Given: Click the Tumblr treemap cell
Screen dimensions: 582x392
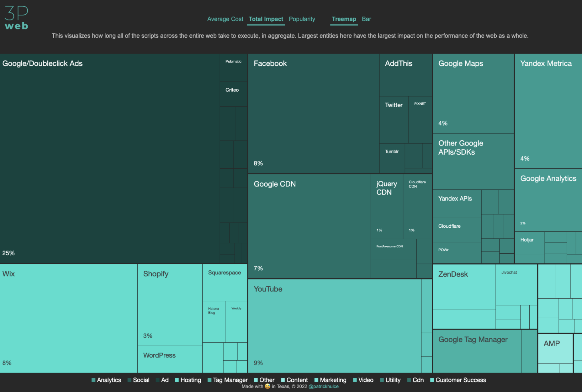Looking at the screenshot, I should [392, 158].
